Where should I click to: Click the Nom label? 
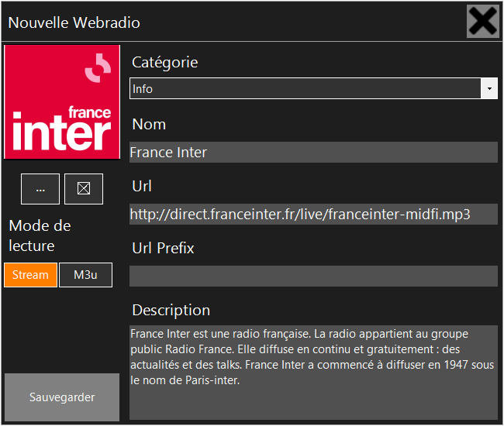149,124
